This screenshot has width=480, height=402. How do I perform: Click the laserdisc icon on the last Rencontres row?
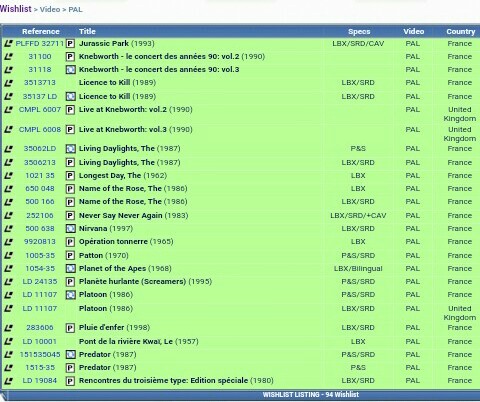click(x=9, y=381)
